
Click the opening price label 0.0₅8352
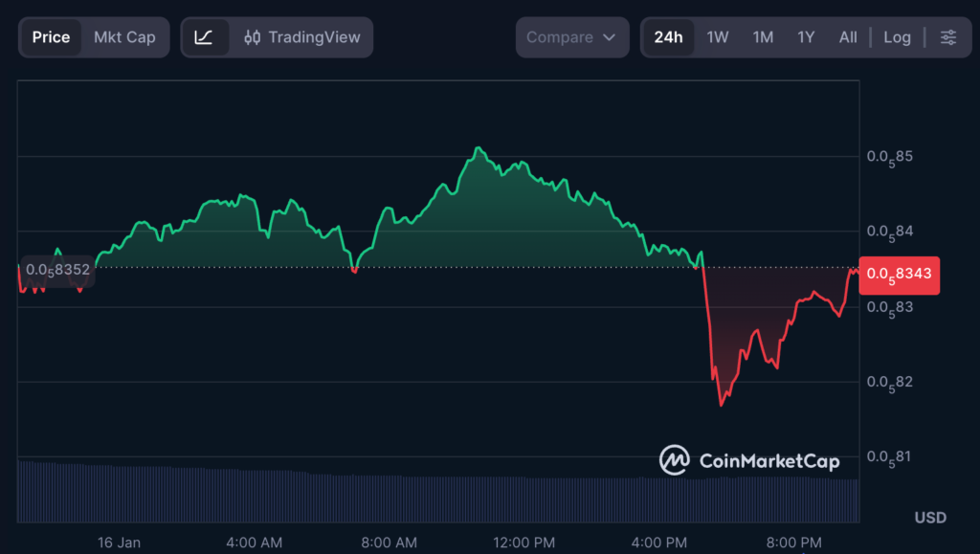click(x=58, y=270)
